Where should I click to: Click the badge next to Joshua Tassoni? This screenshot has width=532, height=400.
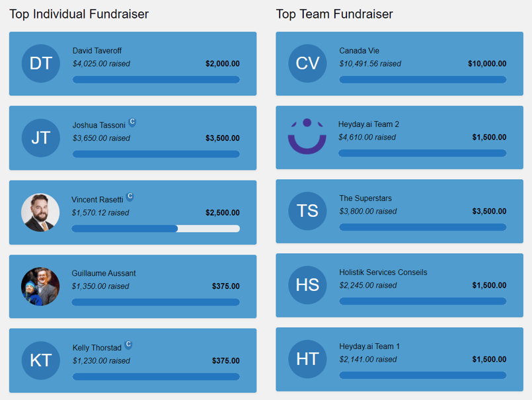point(132,122)
